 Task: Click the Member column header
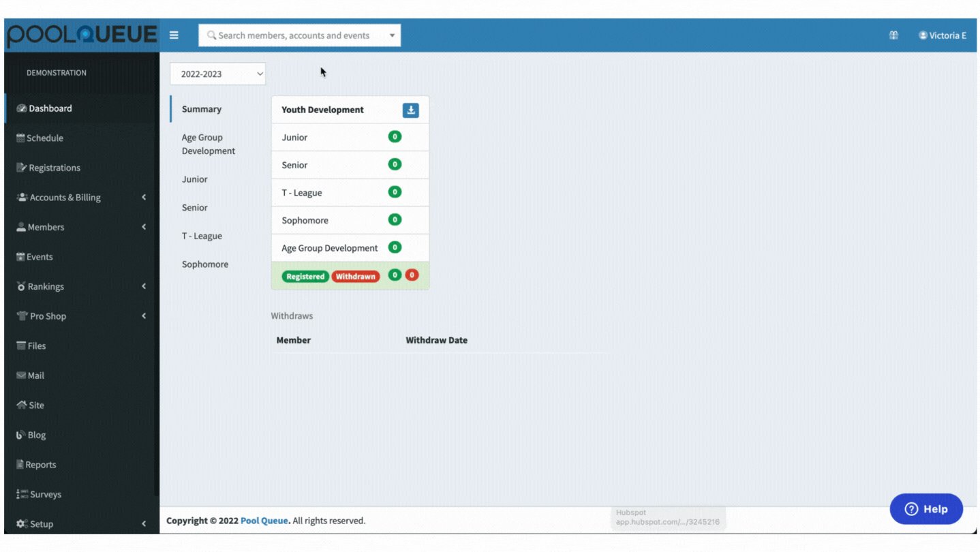(x=294, y=340)
